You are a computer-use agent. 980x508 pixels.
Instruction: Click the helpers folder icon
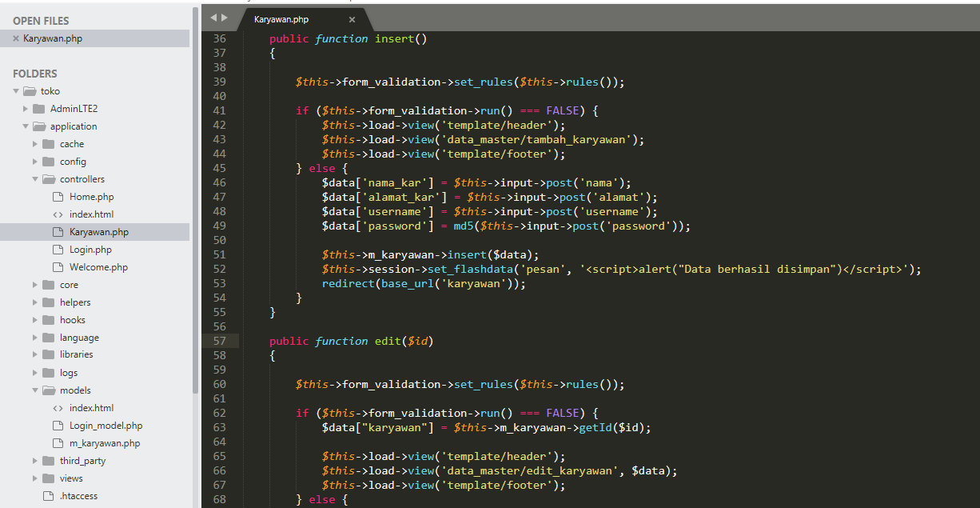[49, 302]
